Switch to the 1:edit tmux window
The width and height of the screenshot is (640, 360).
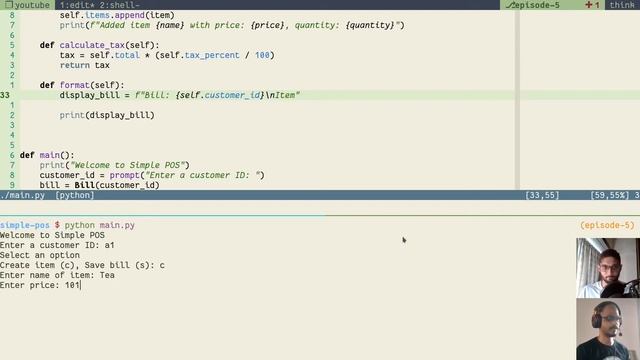(x=77, y=5)
